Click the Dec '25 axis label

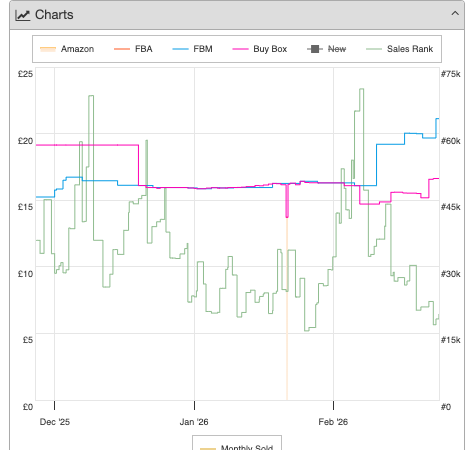tap(55, 422)
